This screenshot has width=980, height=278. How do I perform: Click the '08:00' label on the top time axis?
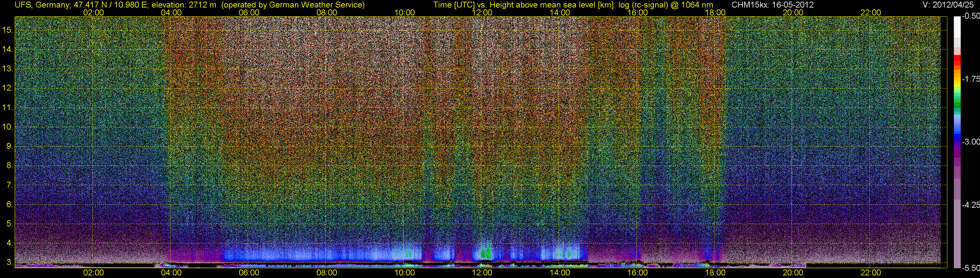coord(327,12)
